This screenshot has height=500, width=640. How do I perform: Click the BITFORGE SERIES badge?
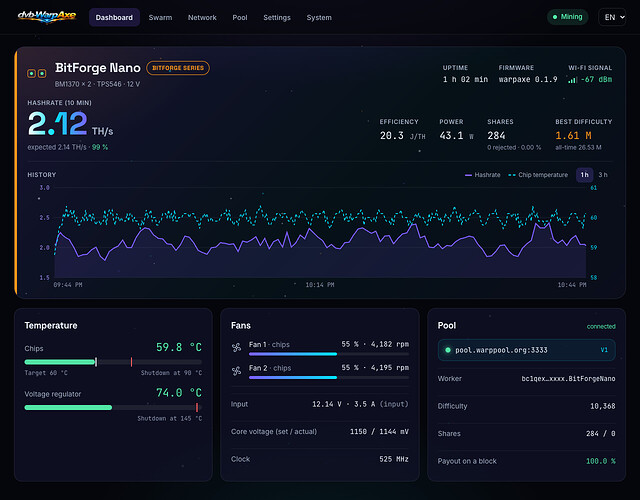pos(178,68)
